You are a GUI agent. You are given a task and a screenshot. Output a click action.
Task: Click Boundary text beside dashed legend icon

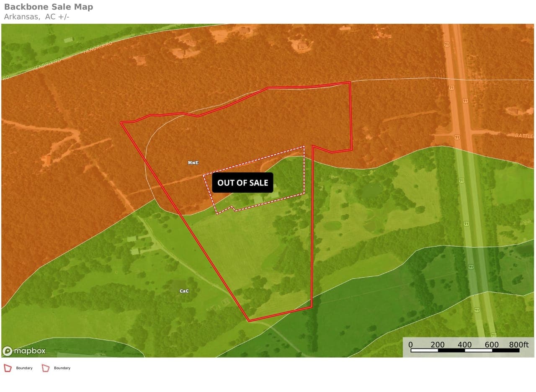[62, 368]
